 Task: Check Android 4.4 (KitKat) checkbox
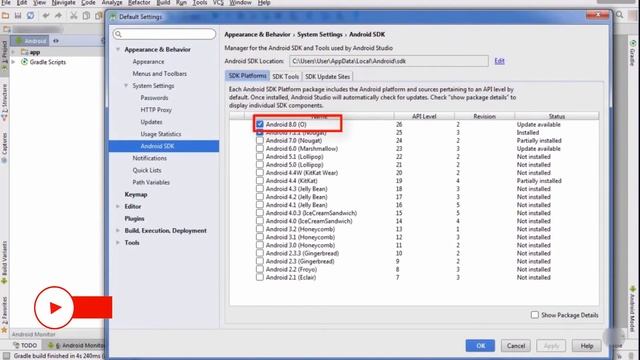[x=260, y=181]
